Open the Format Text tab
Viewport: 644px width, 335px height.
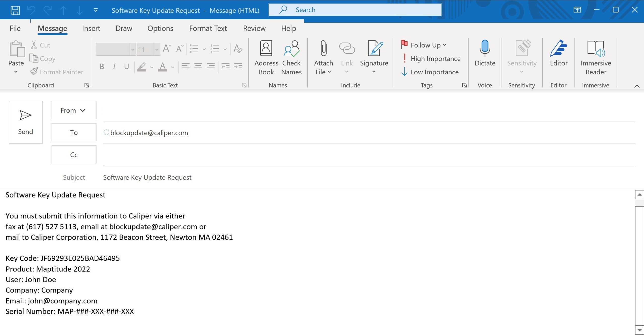[x=208, y=28]
